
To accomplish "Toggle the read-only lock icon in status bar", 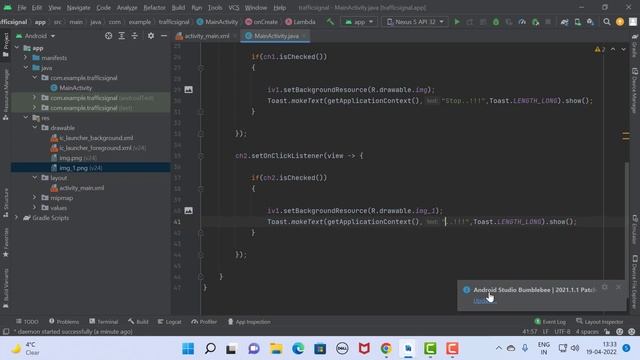I will click(x=607, y=332).
